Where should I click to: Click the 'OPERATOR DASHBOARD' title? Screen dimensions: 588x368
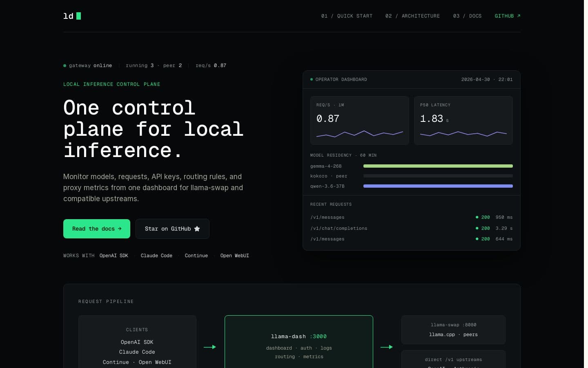(341, 79)
